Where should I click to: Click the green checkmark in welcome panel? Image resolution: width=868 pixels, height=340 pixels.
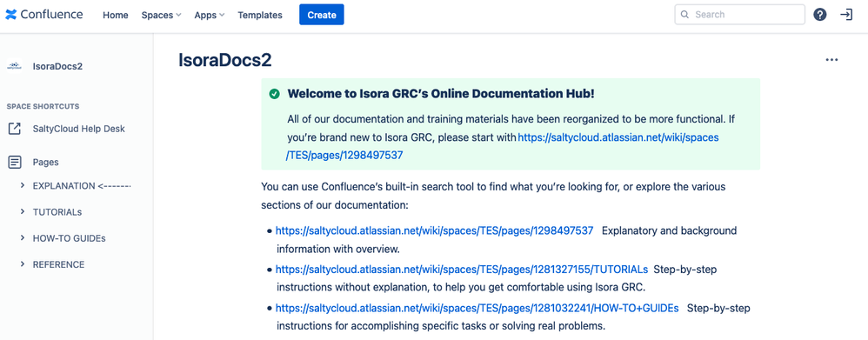pyautogui.click(x=274, y=94)
